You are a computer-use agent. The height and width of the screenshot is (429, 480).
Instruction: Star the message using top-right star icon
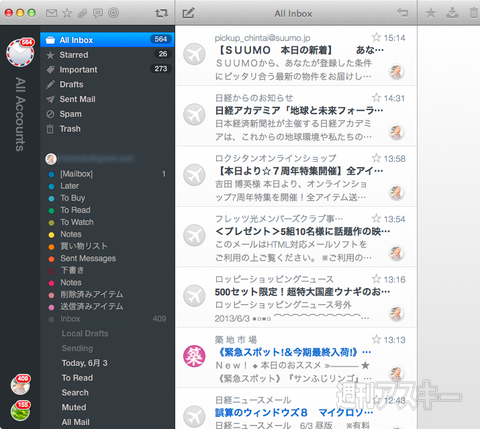(x=431, y=13)
